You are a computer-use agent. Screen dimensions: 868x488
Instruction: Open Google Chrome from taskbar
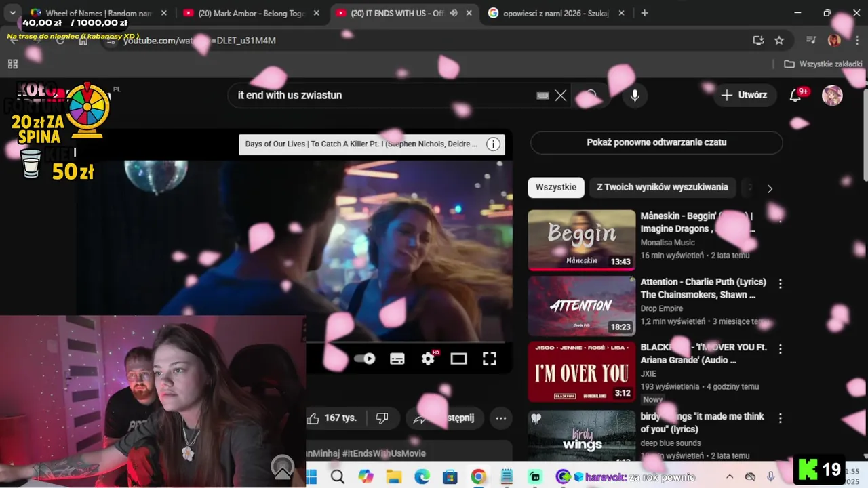478,477
